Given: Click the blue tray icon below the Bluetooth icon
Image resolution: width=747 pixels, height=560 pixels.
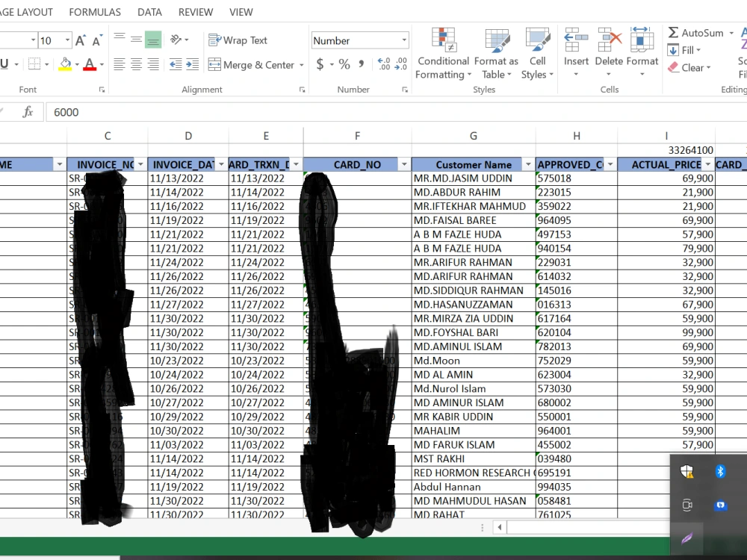Looking at the screenshot, I should pos(720,505).
